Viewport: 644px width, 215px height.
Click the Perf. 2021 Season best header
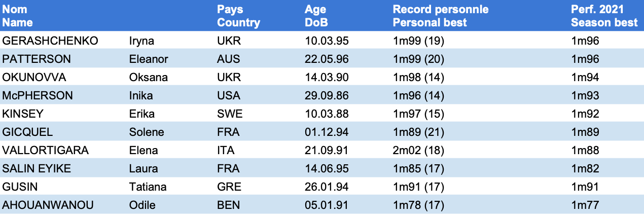tap(604, 16)
